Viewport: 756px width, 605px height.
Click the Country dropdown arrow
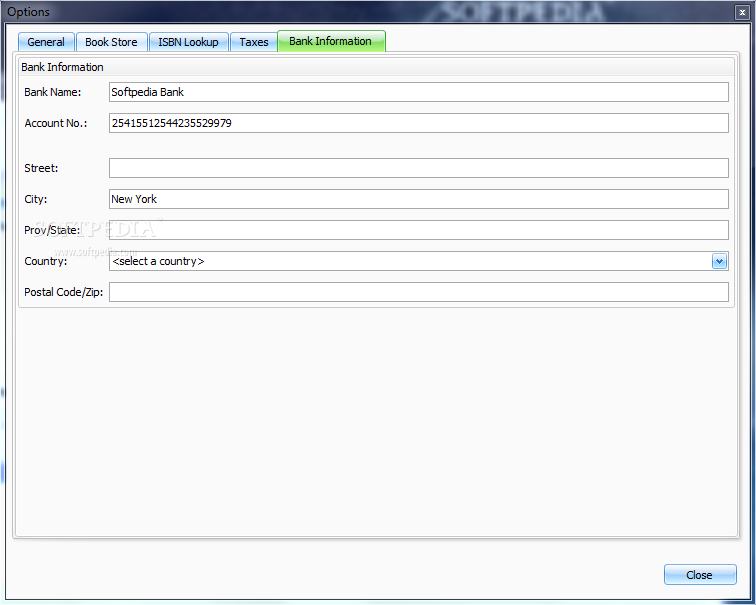click(719, 261)
